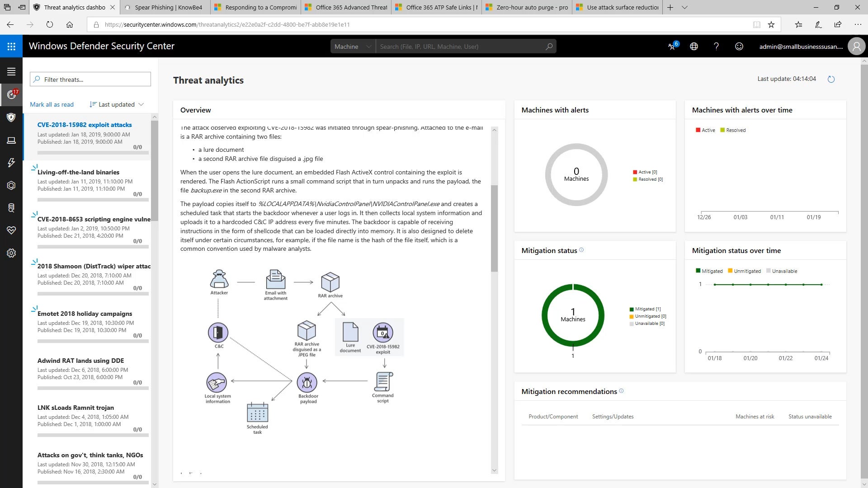Close the Threat analytics dashboard tab
The height and width of the screenshot is (488, 868).
click(x=113, y=7)
